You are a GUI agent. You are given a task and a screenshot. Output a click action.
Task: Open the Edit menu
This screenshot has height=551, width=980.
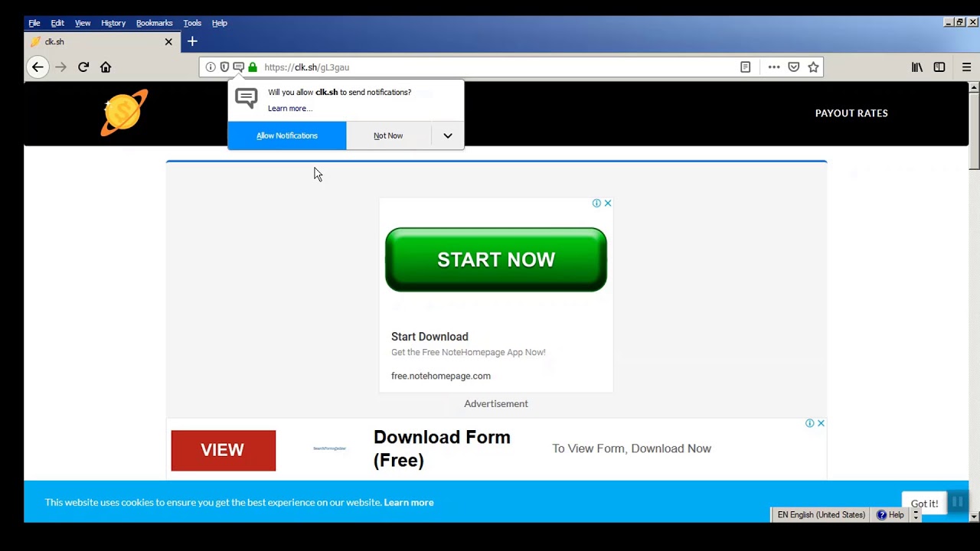click(x=57, y=23)
